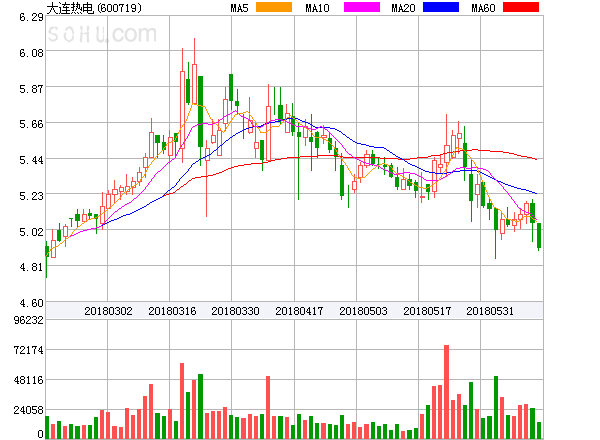Click the orange MA5 legend swatch
The height and width of the screenshot is (440, 600).
pos(274,7)
